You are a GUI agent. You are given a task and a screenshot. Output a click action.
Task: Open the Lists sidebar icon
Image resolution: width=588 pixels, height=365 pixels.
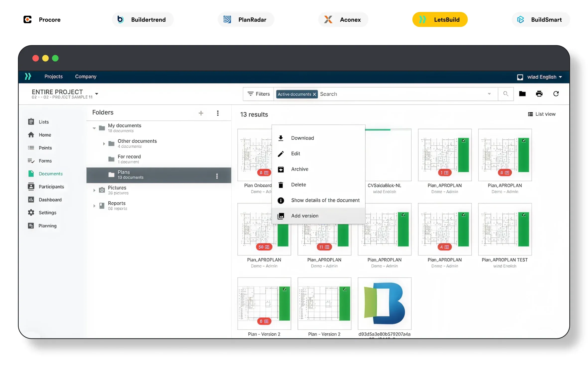(x=31, y=122)
